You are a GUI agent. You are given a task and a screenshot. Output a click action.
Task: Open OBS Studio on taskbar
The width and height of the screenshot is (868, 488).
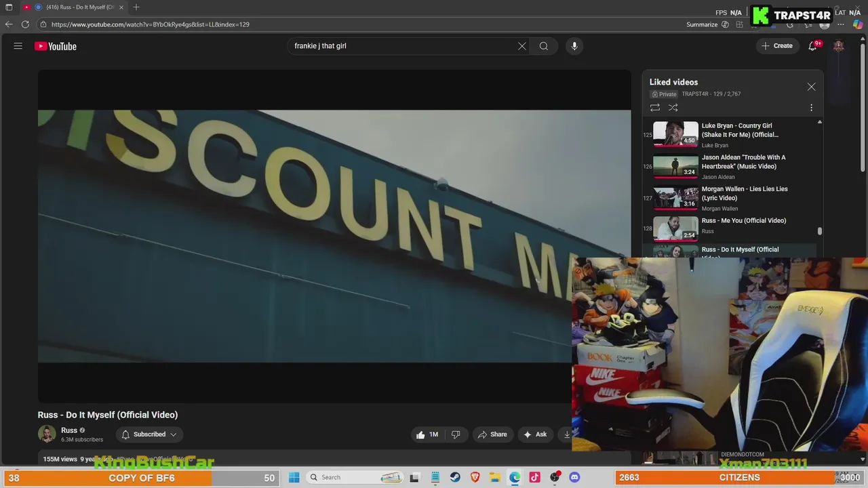coord(555,477)
